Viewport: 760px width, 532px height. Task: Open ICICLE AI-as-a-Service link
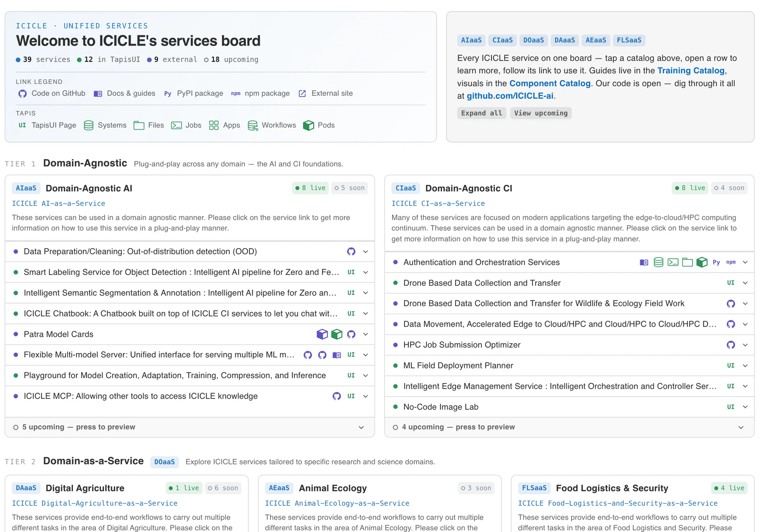pyautogui.click(x=59, y=203)
